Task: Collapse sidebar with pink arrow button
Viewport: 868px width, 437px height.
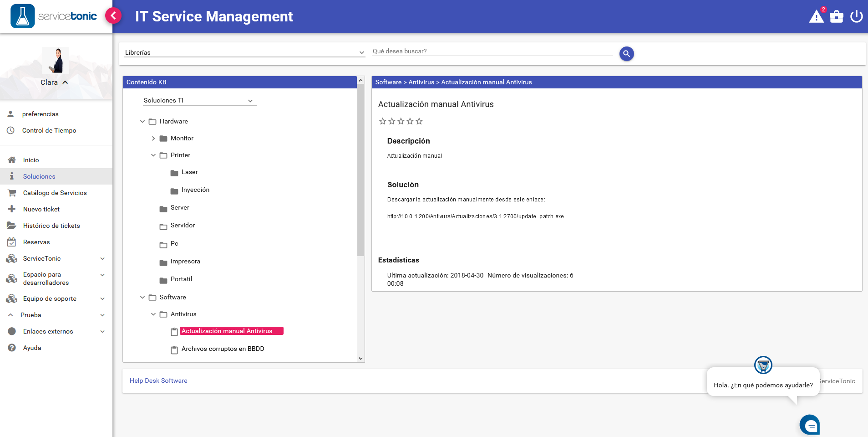Action: pyautogui.click(x=113, y=16)
